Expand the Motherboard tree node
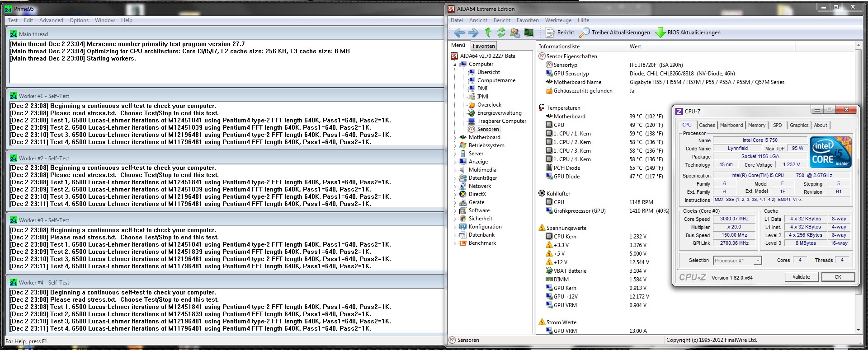Screen dimensions: 868x350 455,138
